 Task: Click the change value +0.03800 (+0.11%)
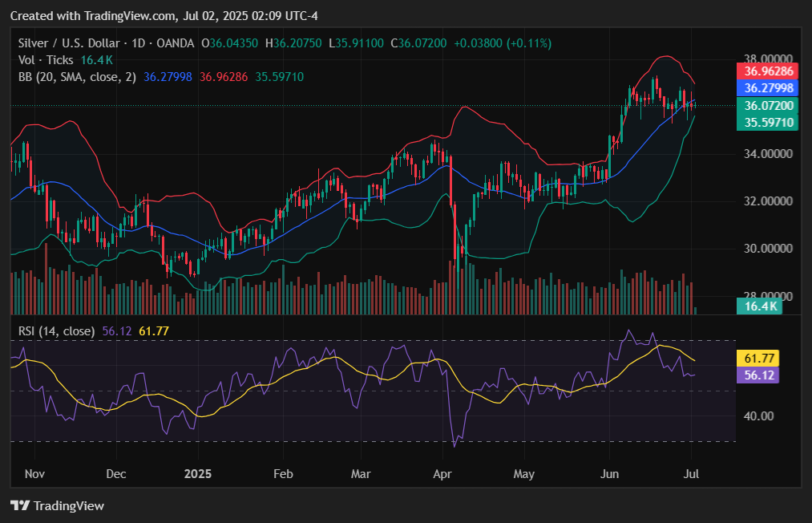pos(503,43)
